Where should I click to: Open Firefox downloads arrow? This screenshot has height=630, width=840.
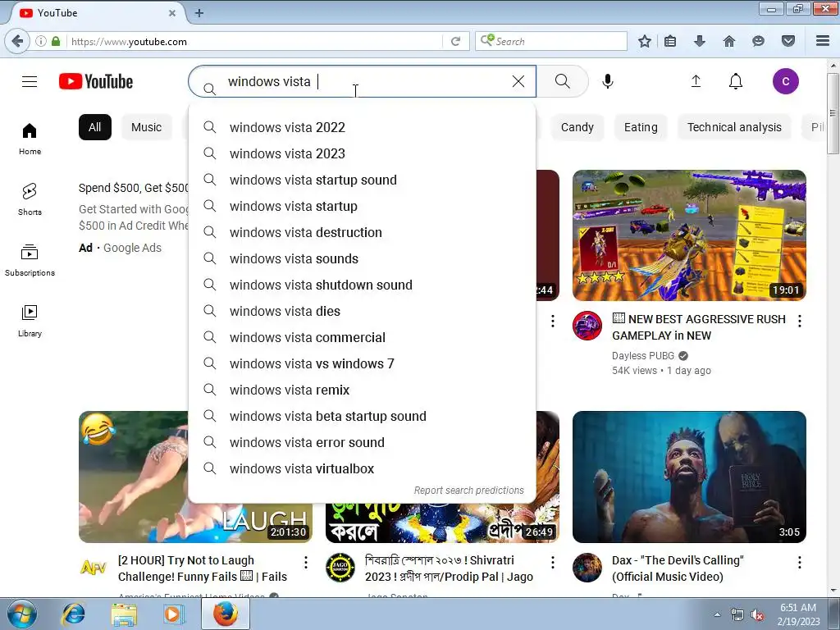pyautogui.click(x=700, y=41)
